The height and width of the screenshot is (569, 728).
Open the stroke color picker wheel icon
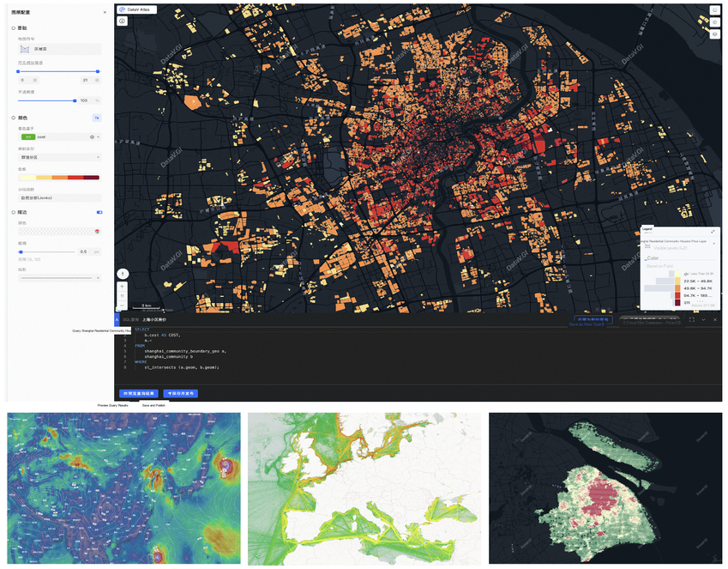coord(98,231)
